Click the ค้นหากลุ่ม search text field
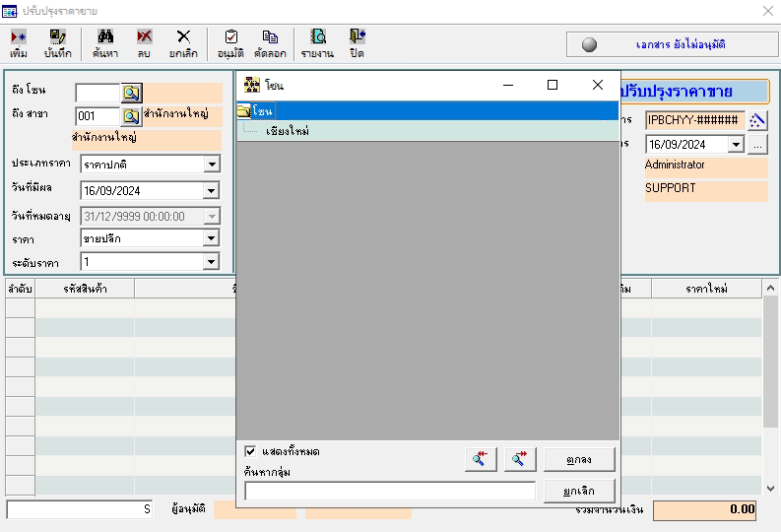Screen dimensions: 781x532 point(390,491)
